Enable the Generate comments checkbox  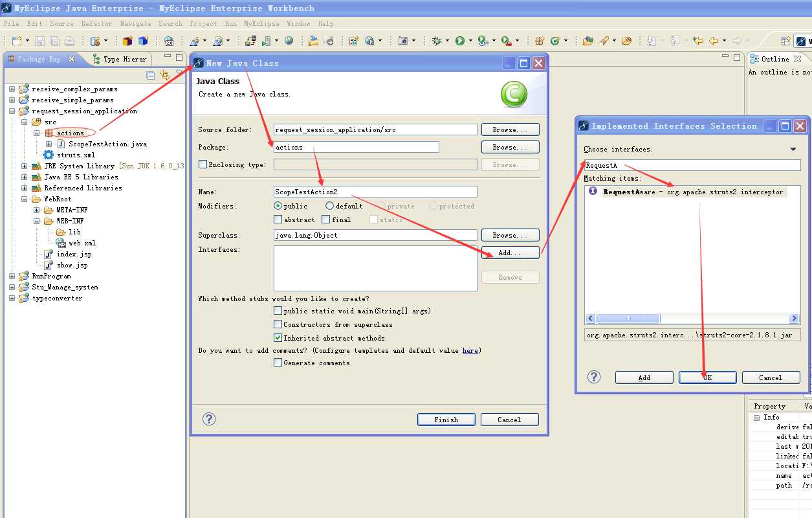pyautogui.click(x=278, y=363)
